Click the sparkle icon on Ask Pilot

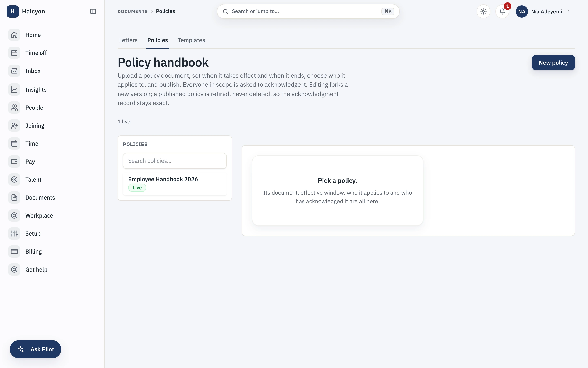pyautogui.click(x=21, y=349)
